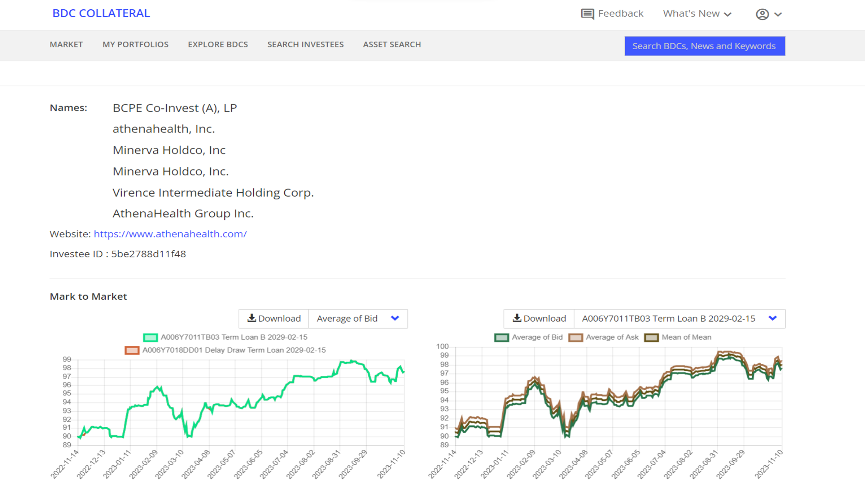Click download icon in right chart's Download button
The height and width of the screenshot is (495, 868).
tap(517, 318)
